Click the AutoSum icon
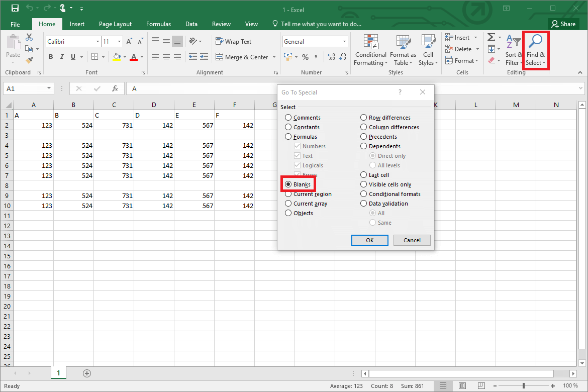The width and height of the screenshot is (588, 392). (491, 37)
